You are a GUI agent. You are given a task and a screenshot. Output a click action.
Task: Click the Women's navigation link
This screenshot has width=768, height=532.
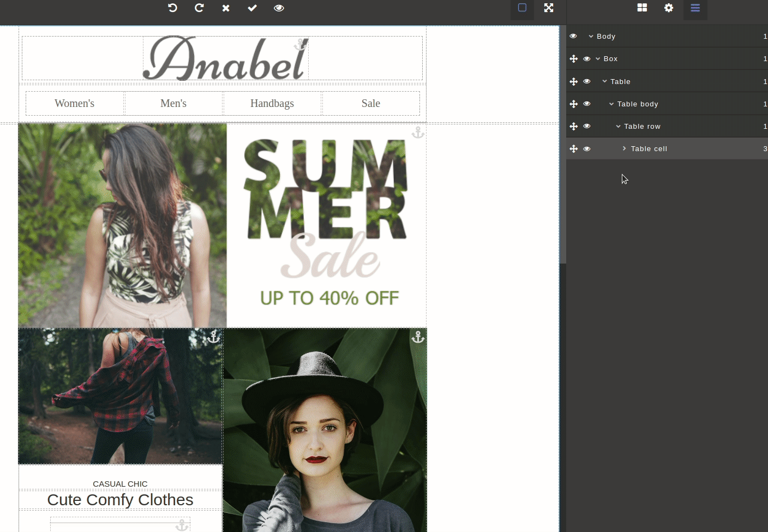(75, 103)
